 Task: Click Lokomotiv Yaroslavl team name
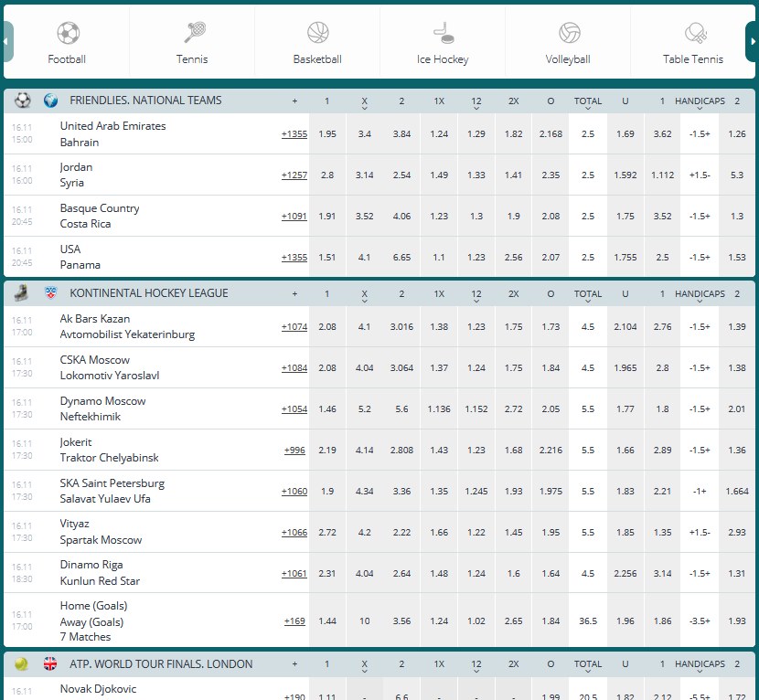coord(110,376)
